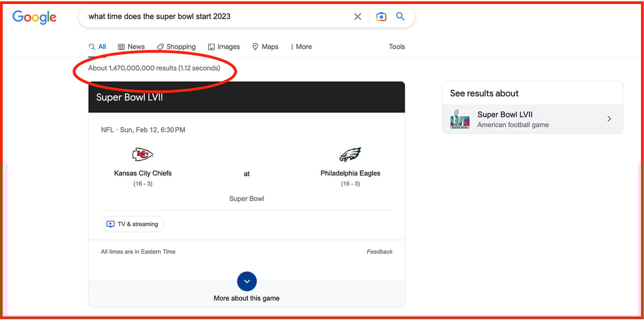Click the Philadelphia Eagles logo

[350, 155]
